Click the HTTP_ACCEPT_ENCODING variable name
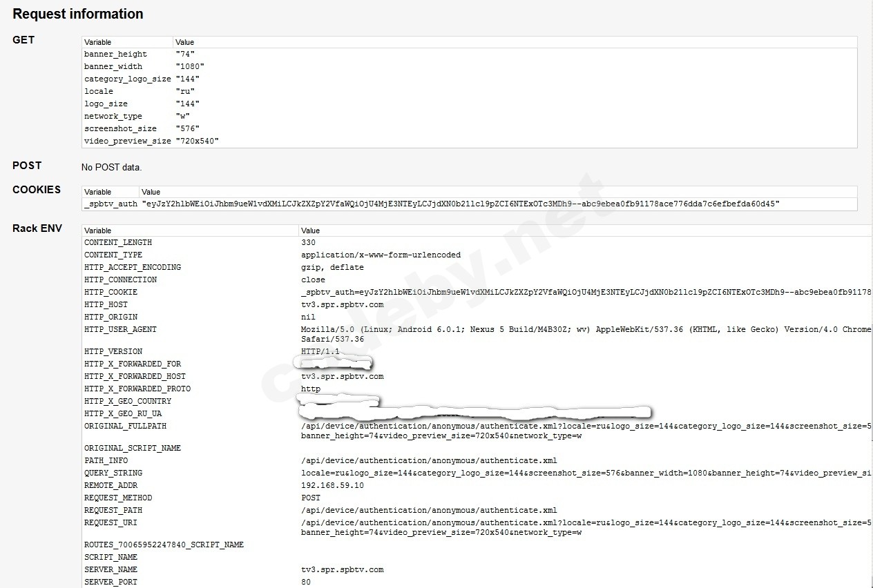 click(x=133, y=268)
